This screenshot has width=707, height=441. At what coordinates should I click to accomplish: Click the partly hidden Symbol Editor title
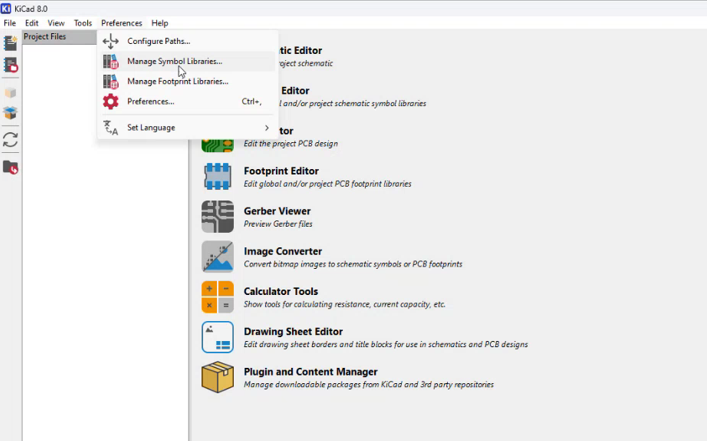point(295,91)
